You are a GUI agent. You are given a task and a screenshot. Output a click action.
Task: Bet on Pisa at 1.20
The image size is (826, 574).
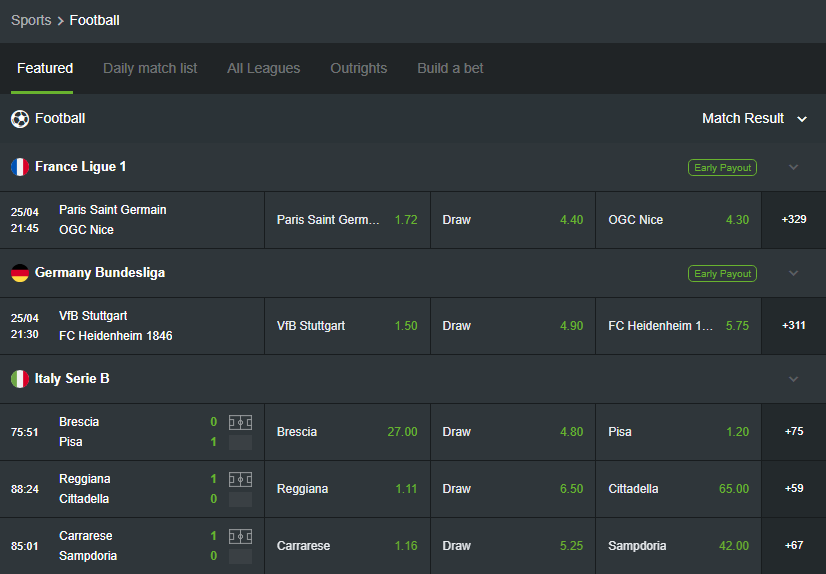[678, 432]
